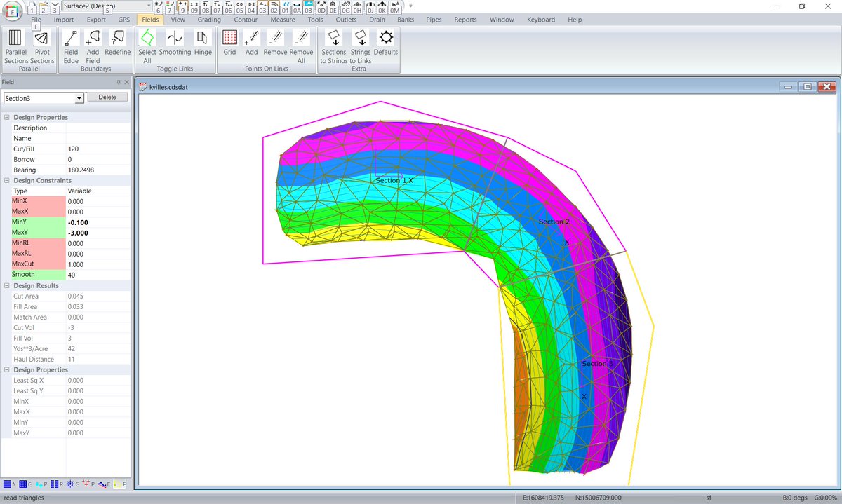Open the yellow F field panel tab

(120, 484)
